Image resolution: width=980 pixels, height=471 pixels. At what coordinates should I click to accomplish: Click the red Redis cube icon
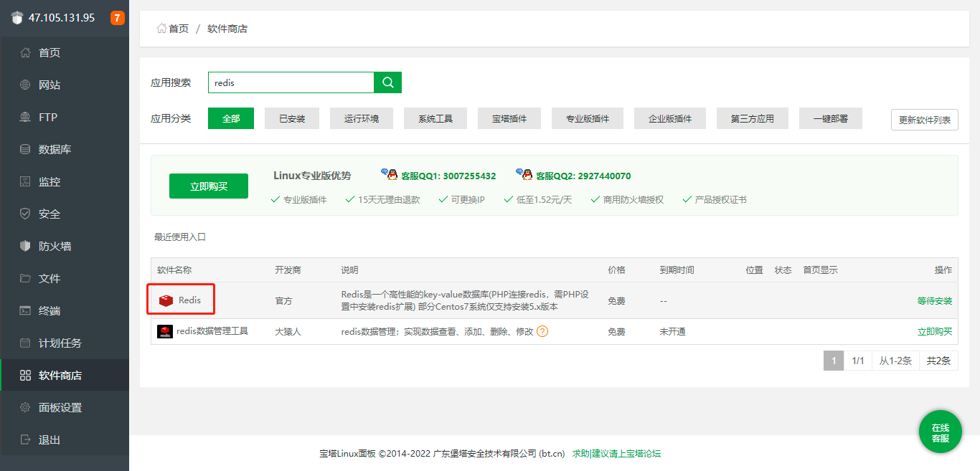click(x=166, y=300)
